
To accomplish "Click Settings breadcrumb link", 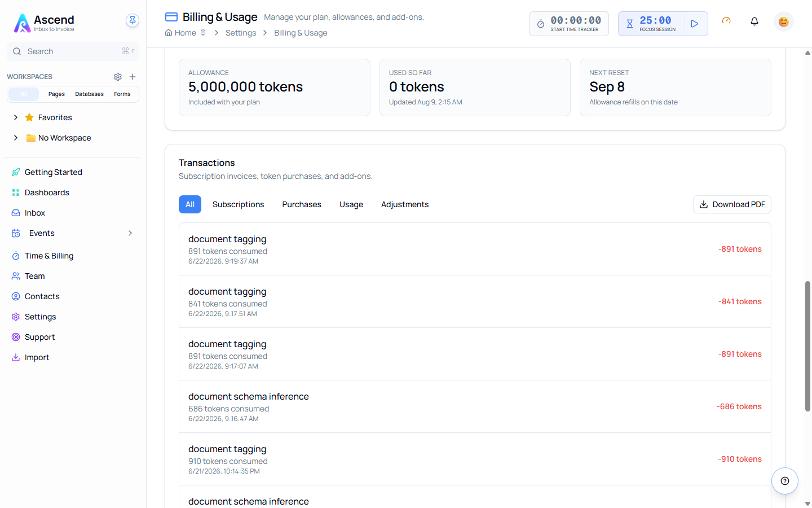I will pos(241,33).
